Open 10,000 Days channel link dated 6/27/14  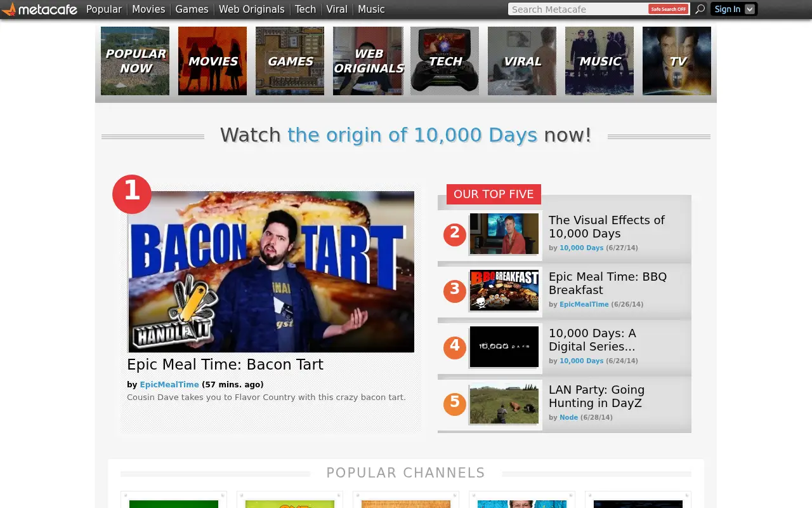coord(581,248)
